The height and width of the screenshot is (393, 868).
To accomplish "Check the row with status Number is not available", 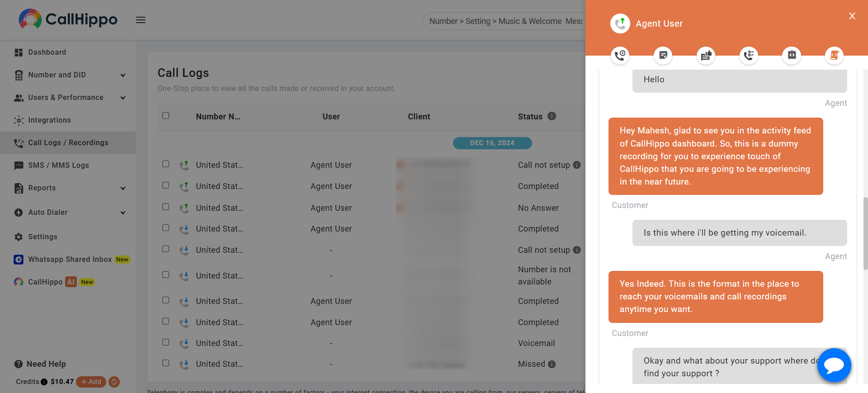I will coord(166,275).
